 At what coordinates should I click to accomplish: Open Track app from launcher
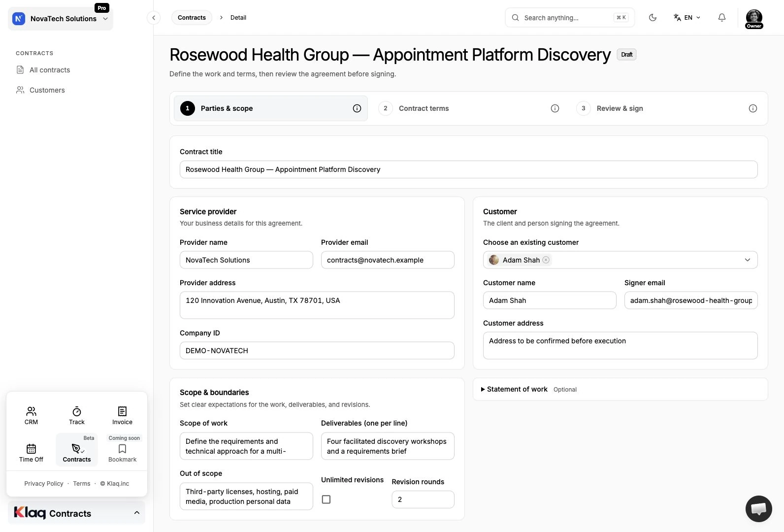(x=77, y=416)
